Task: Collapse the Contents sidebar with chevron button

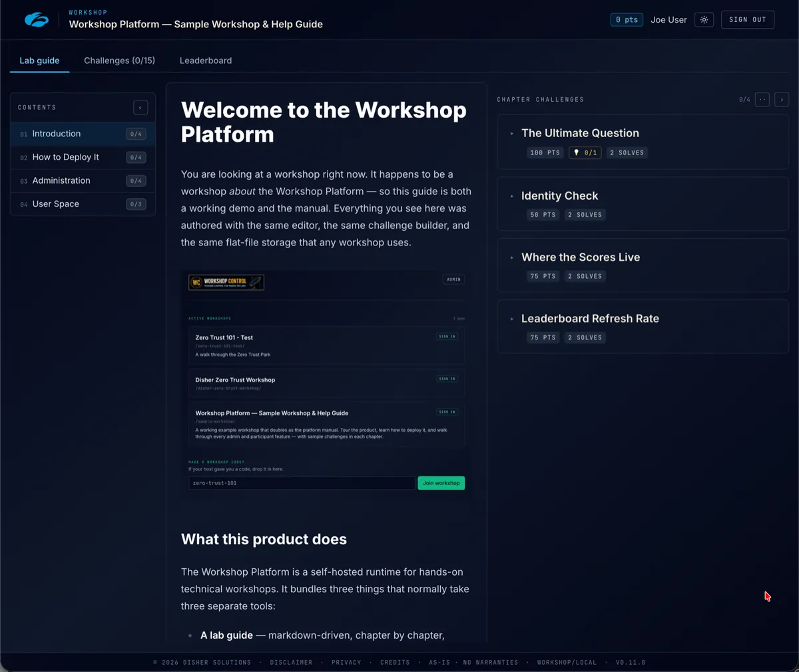Action: [x=140, y=107]
